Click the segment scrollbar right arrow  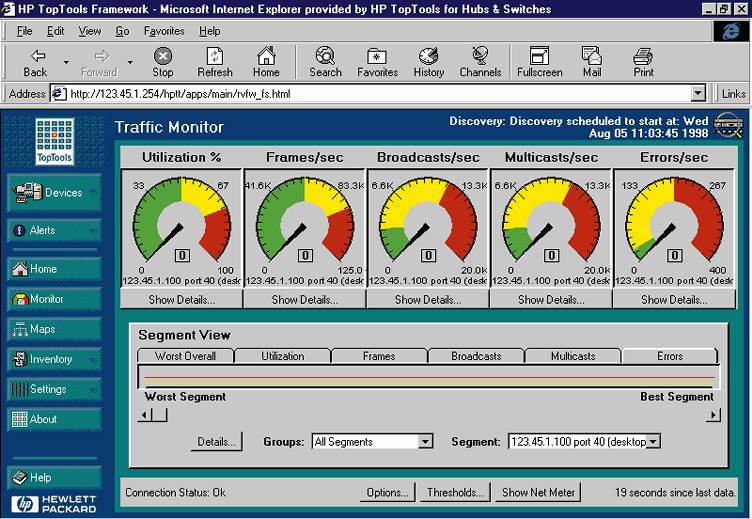[713, 415]
